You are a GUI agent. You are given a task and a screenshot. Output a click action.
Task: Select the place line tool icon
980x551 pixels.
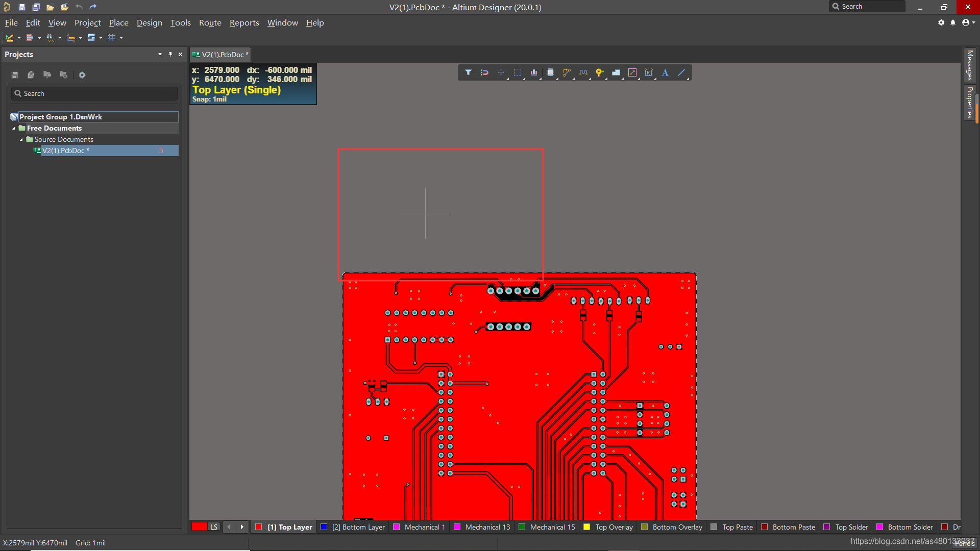[x=681, y=72]
